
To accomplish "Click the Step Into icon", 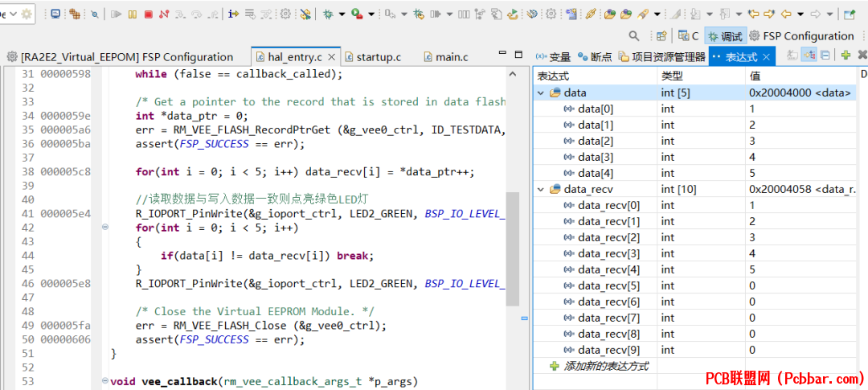I will click(181, 14).
